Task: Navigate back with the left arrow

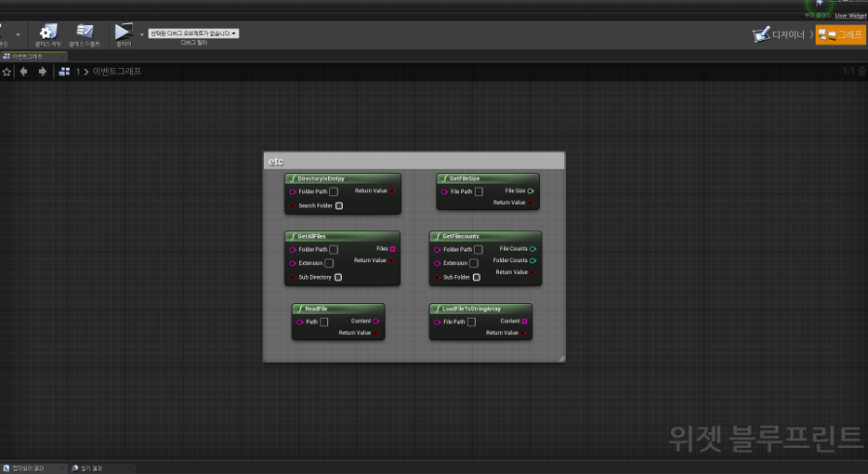Action: (x=23, y=71)
